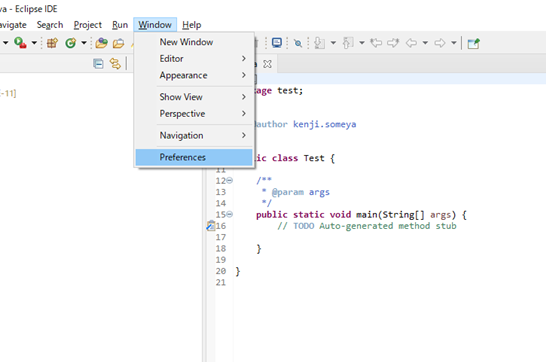Click the Run Last Tool coverage icon
The image size is (546, 362).
pos(20,43)
